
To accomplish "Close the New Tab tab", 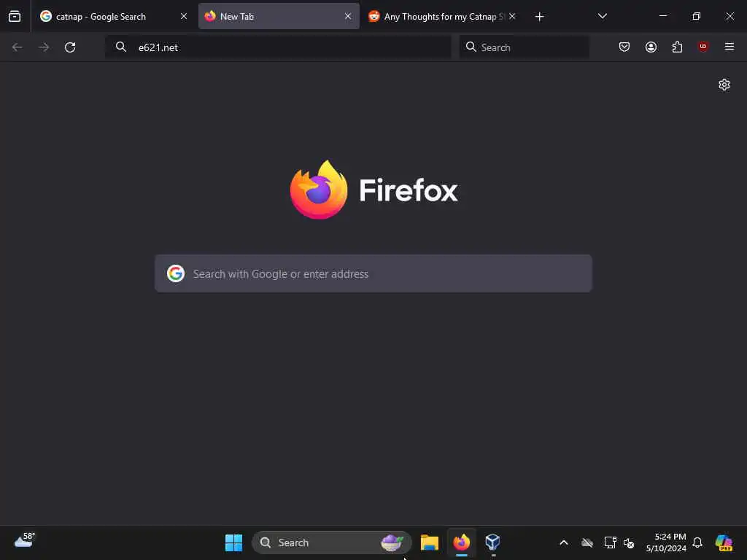I will coord(348,16).
